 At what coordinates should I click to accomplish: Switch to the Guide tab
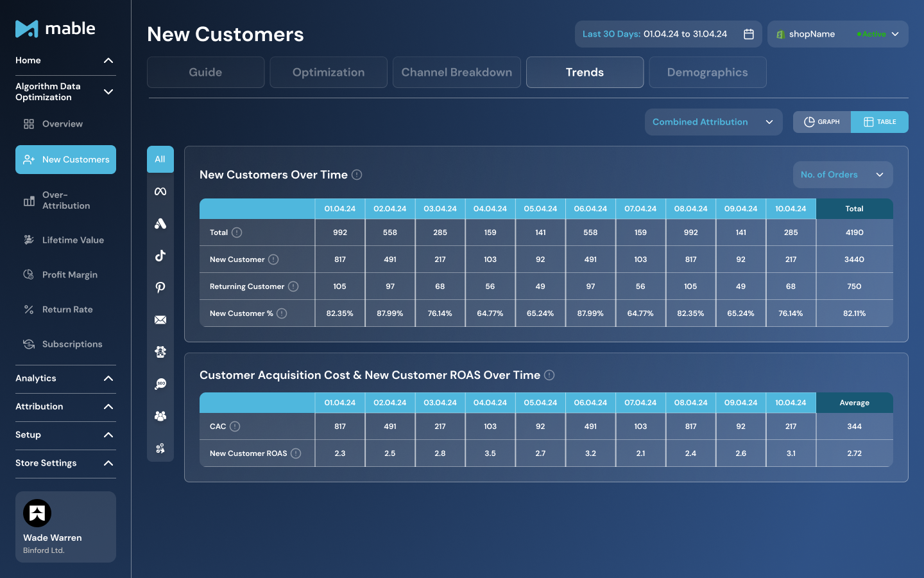point(206,72)
